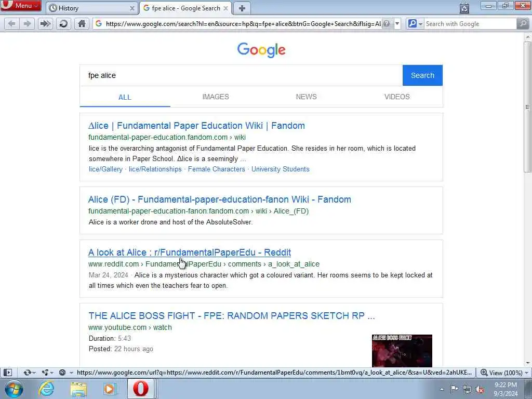Open Alice Fundamental Paper Education Wiki result
The height and width of the screenshot is (399, 532).
tap(196, 126)
